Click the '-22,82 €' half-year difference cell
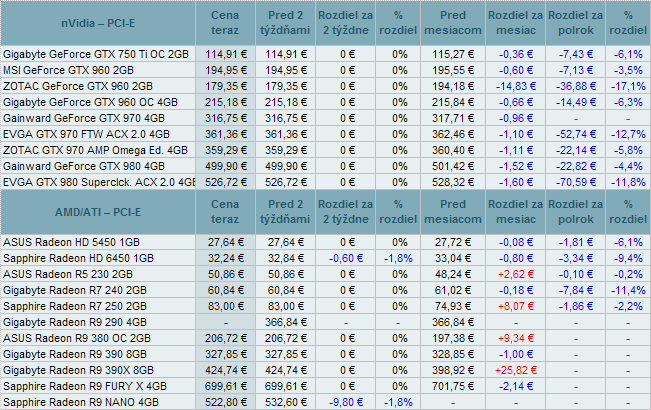The image size is (651, 410). 576,166
